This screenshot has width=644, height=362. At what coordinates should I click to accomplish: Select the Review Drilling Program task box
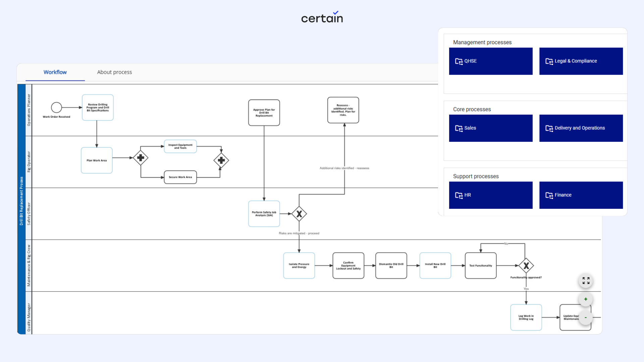pyautogui.click(x=98, y=107)
